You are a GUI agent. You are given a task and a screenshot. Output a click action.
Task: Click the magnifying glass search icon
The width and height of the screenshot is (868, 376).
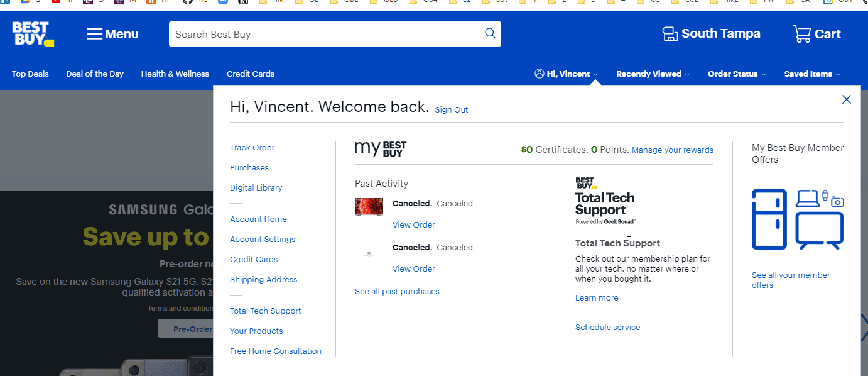click(491, 34)
